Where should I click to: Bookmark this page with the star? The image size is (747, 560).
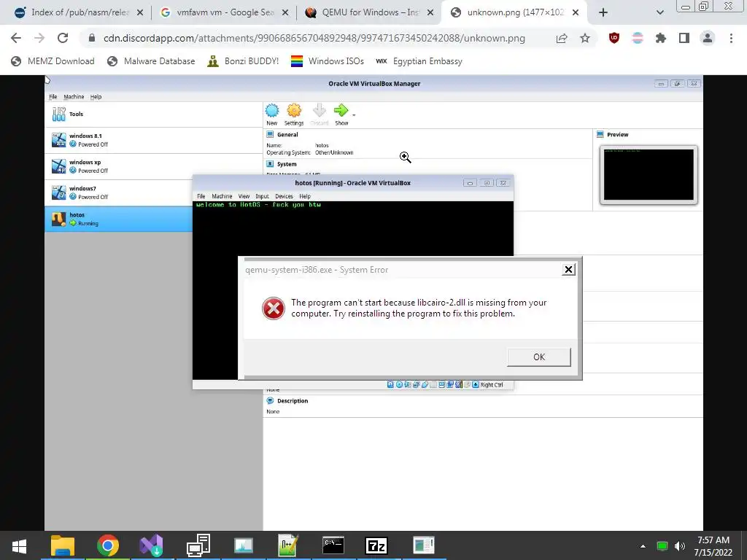pyautogui.click(x=585, y=38)
